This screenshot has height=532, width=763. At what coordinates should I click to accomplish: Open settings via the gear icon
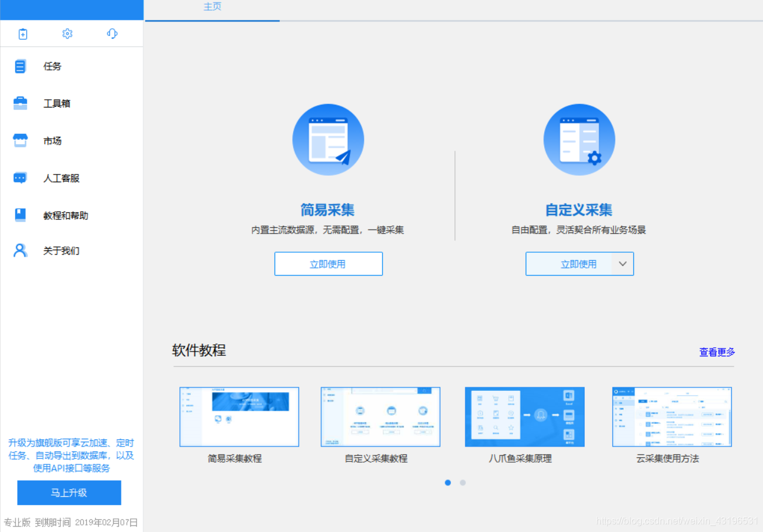[67, 33]
